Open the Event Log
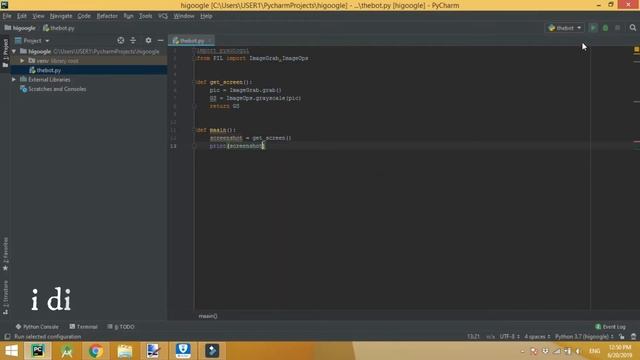Image resolution: width=640 pixels, height=360 pixels. tap(610, 327)
